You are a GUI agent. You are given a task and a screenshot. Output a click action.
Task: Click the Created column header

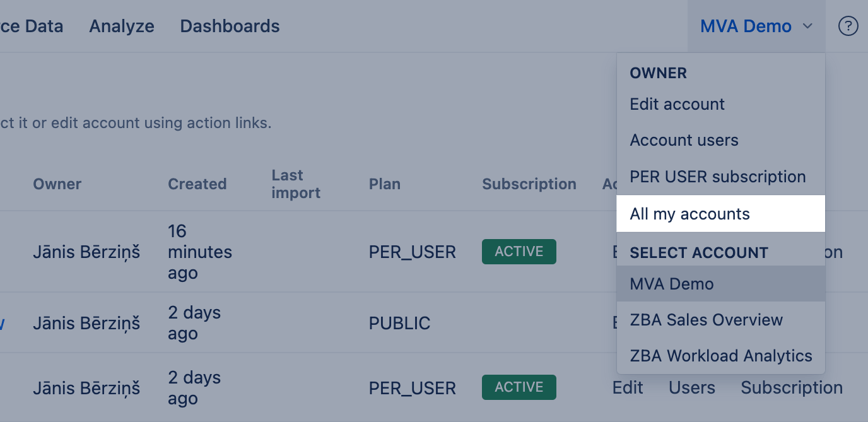tap(197, 184)
